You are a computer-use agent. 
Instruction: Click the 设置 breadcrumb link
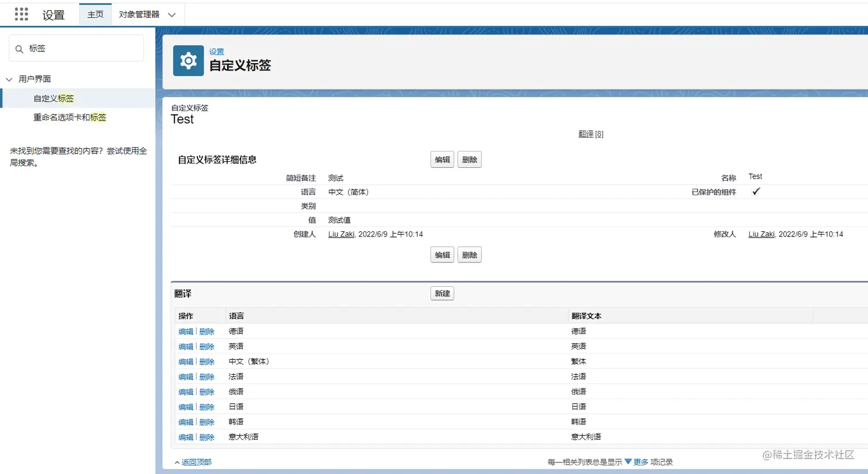(x=216, y=52)
